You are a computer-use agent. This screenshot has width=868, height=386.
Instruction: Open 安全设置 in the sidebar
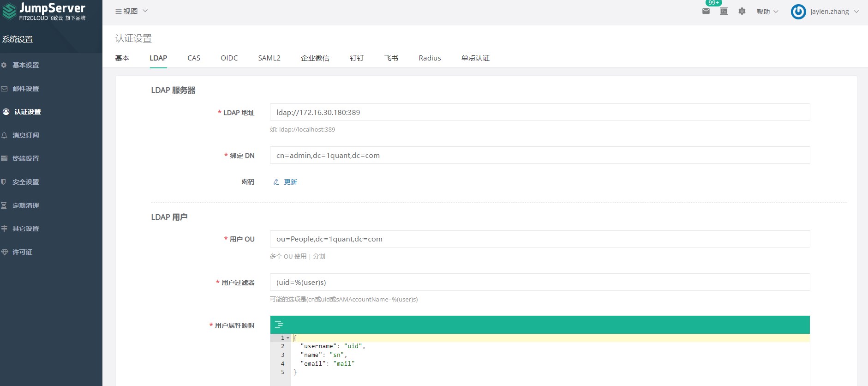(25, 182)
